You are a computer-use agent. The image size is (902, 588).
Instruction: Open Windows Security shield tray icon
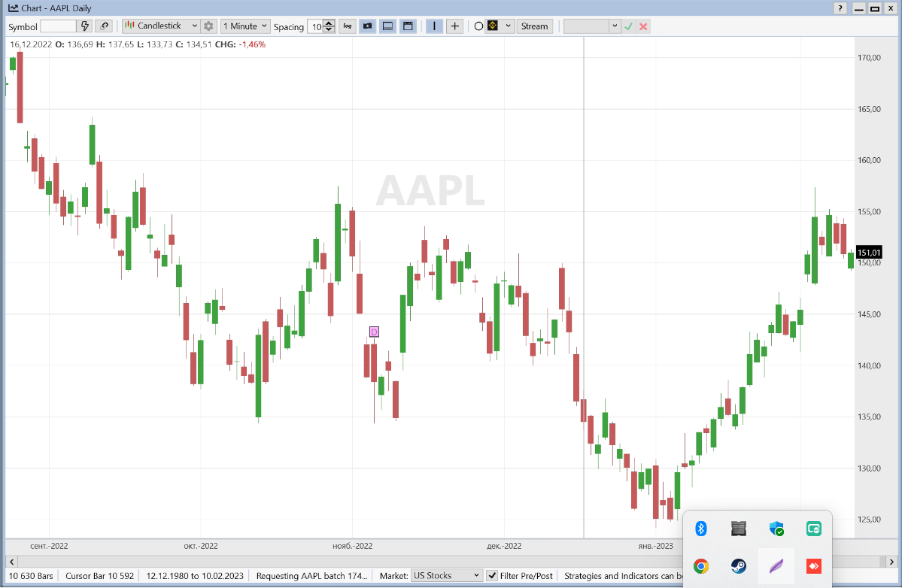776,529
